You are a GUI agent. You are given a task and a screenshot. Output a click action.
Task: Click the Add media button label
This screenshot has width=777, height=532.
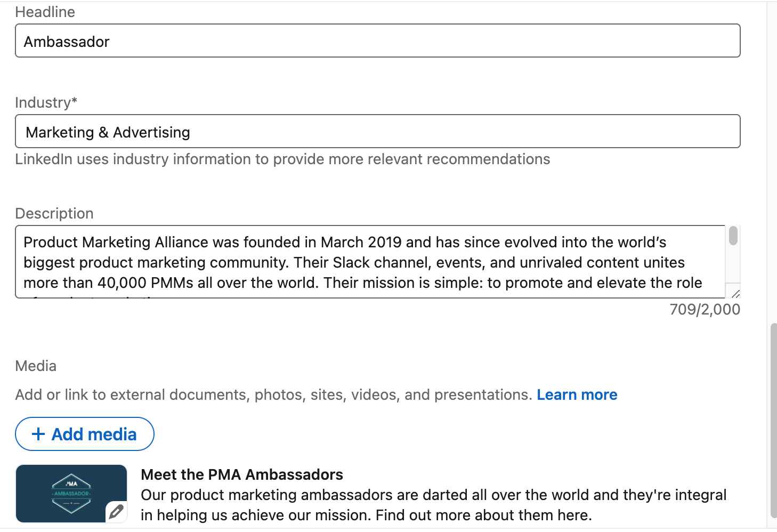point(94,434)
